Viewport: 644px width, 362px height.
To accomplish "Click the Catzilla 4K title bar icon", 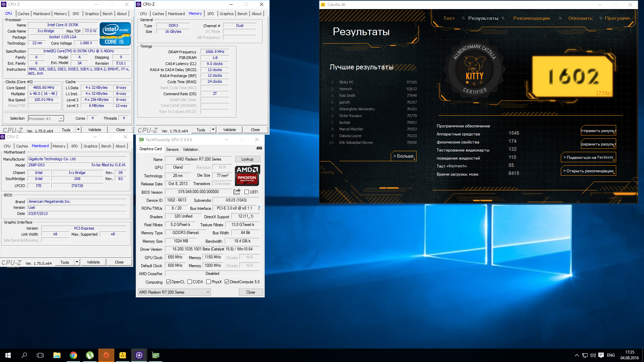I will pyautogui.click(x=323, y=5).
